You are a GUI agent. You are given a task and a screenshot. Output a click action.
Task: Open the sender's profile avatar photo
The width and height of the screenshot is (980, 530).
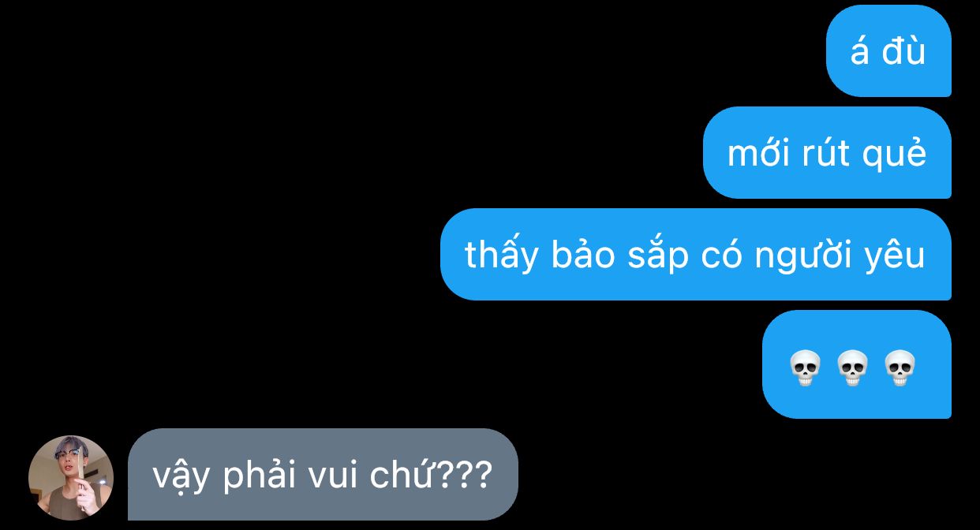(71, 478)
